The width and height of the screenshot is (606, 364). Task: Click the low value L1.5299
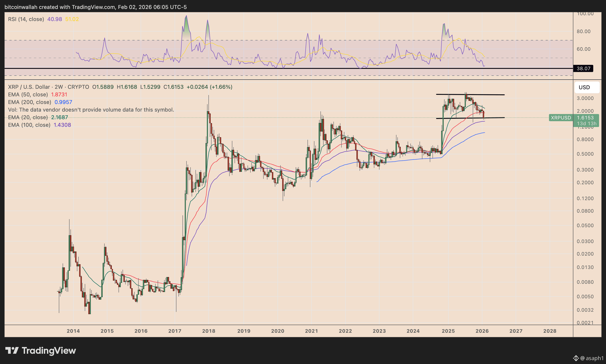pos(150,87)
